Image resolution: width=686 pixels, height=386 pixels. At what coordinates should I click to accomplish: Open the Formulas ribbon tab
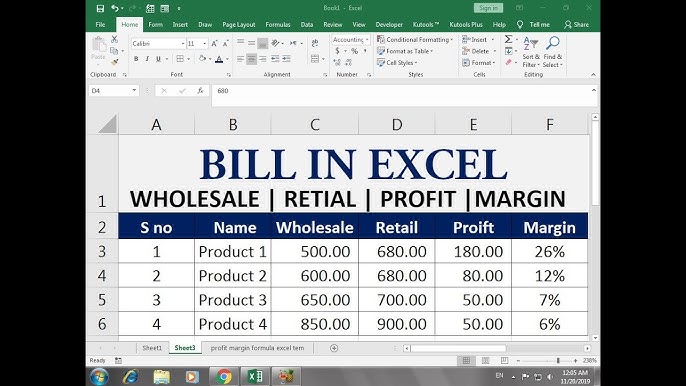(278, 25)
